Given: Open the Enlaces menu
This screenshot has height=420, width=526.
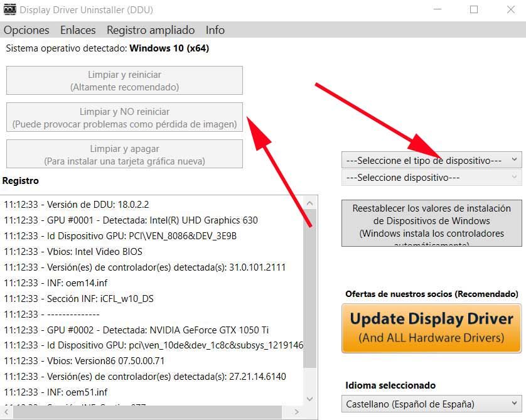Looking at the screenshot, I should click(x=78, y=30).
